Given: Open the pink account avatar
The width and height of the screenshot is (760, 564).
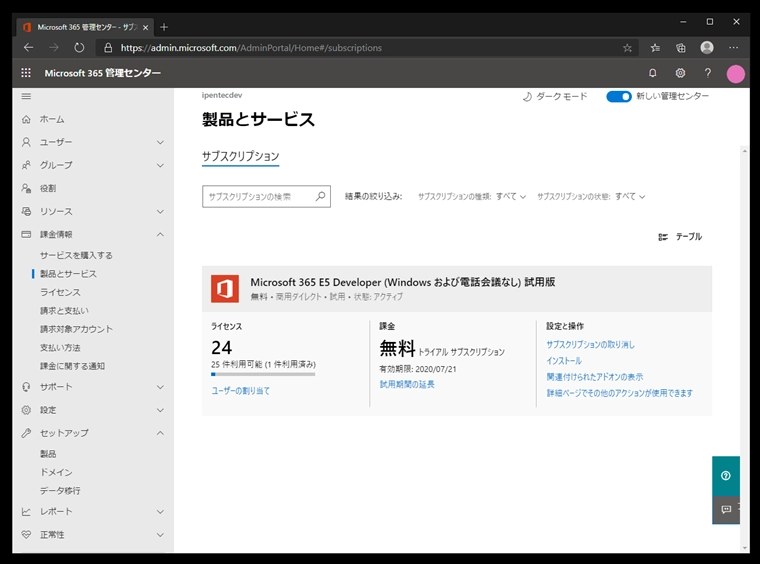Looking at the screenshot, I should [x=735, y=74].
